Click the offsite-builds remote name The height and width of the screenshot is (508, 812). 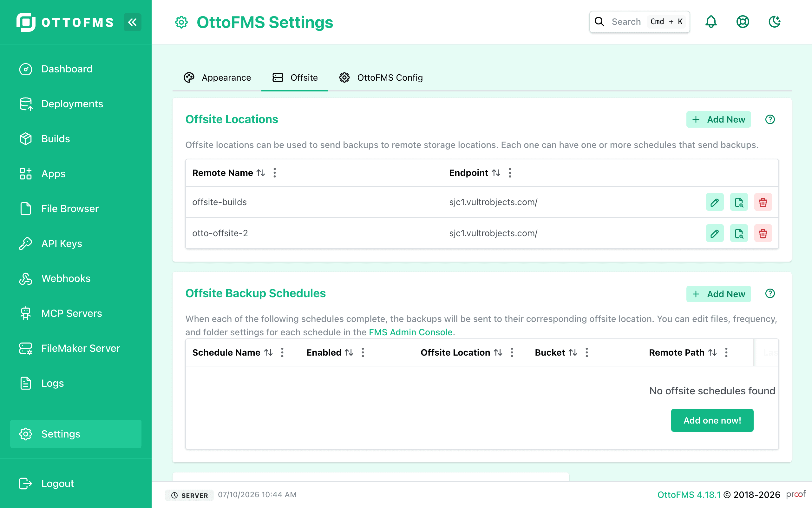[219, 202]
